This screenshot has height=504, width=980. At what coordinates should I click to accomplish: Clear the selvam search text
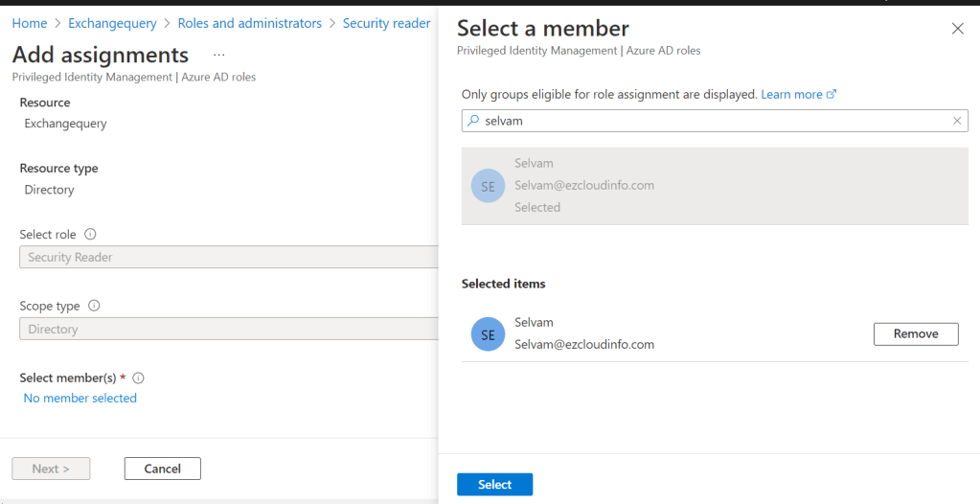click(956, 121)
